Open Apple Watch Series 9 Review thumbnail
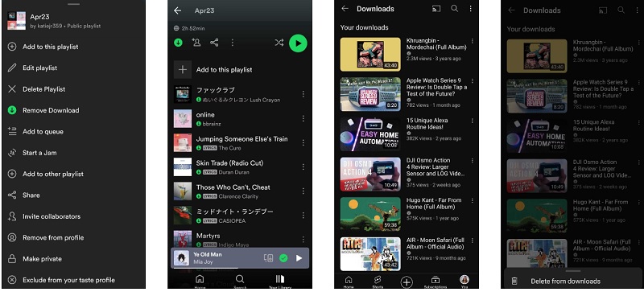644x296 pixels. pos(370,94)
